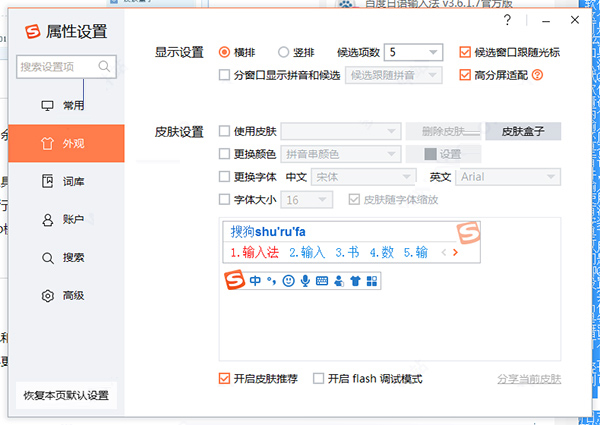Click the user account icon on preview toolbar
This screenshot has width=600, height=425.
[339, 281]
